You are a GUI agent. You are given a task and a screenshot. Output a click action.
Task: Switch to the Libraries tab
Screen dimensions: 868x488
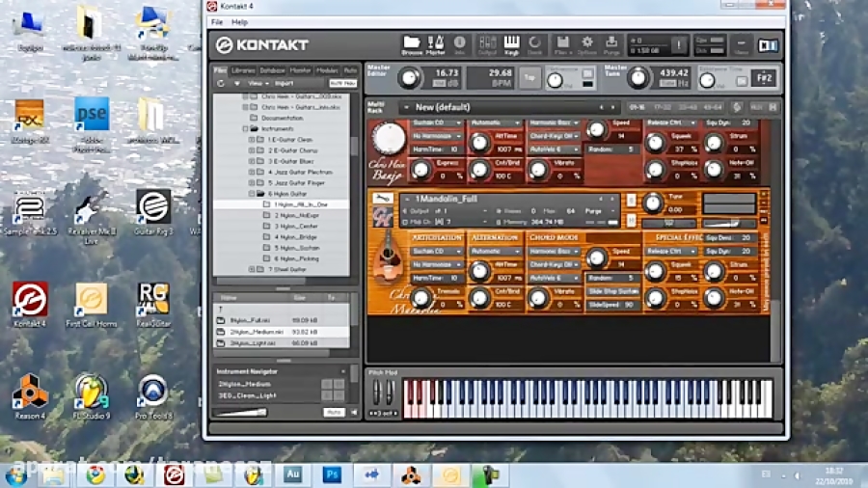(244, 70)
